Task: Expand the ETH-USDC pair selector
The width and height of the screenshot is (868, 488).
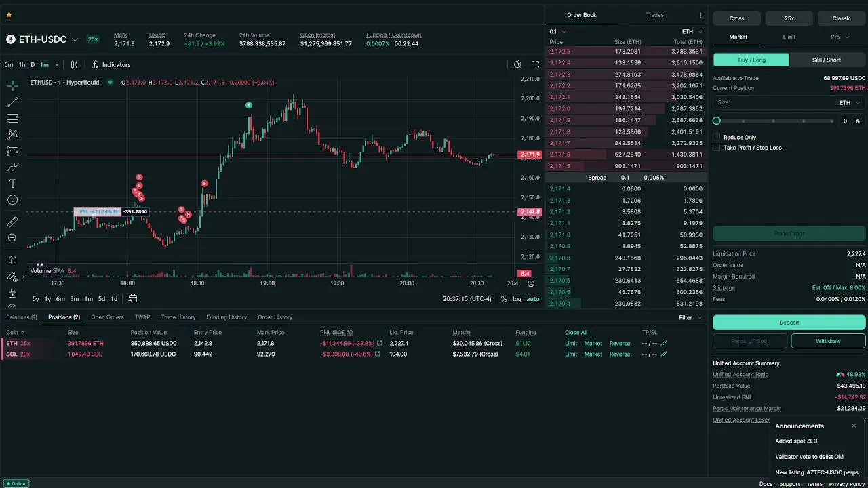Action: point(75,39)
